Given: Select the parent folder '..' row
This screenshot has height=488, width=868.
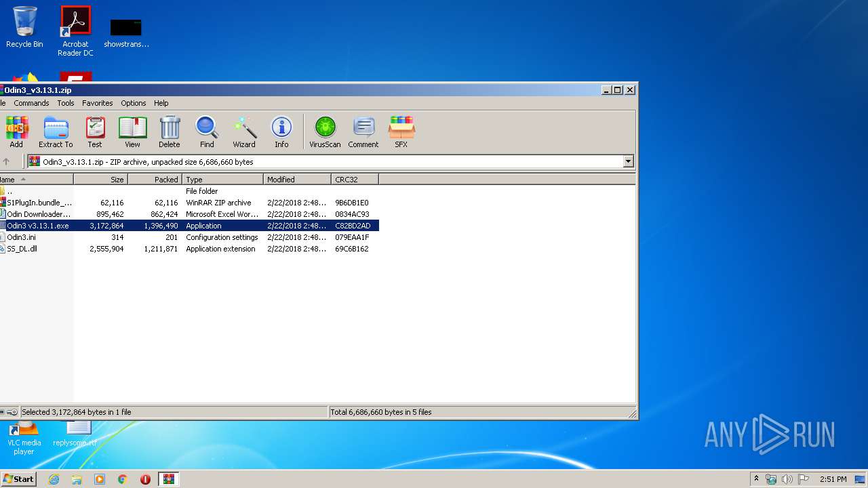Looking at the screenshot, I should pyautogui.click(x=189, y=191).
